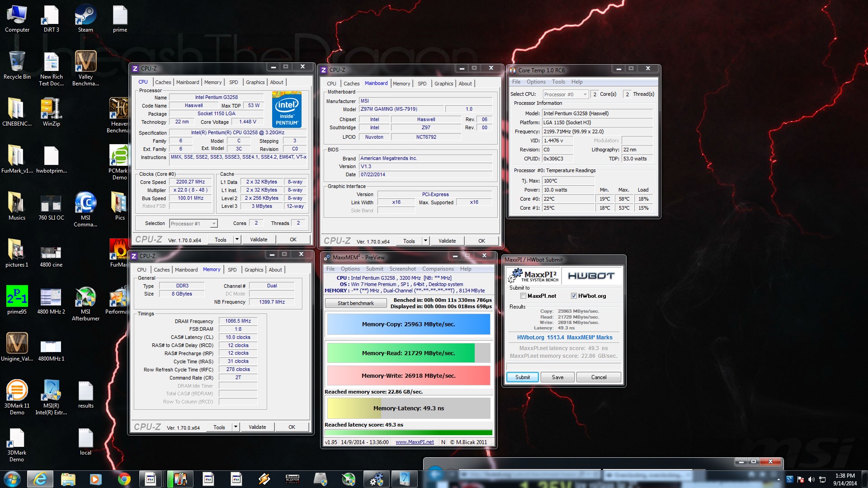
Task: Open MaxxMEM Screenshot menu
Action: coord(402,269)
